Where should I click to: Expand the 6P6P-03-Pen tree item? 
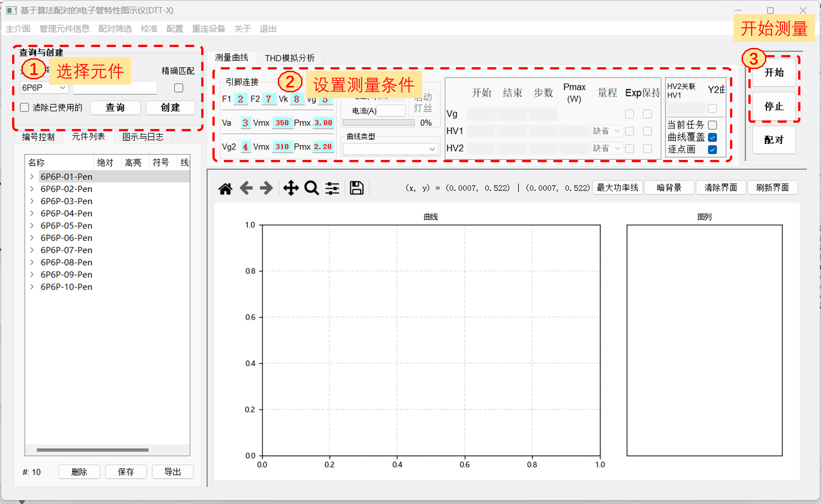[x=32, y=201]
